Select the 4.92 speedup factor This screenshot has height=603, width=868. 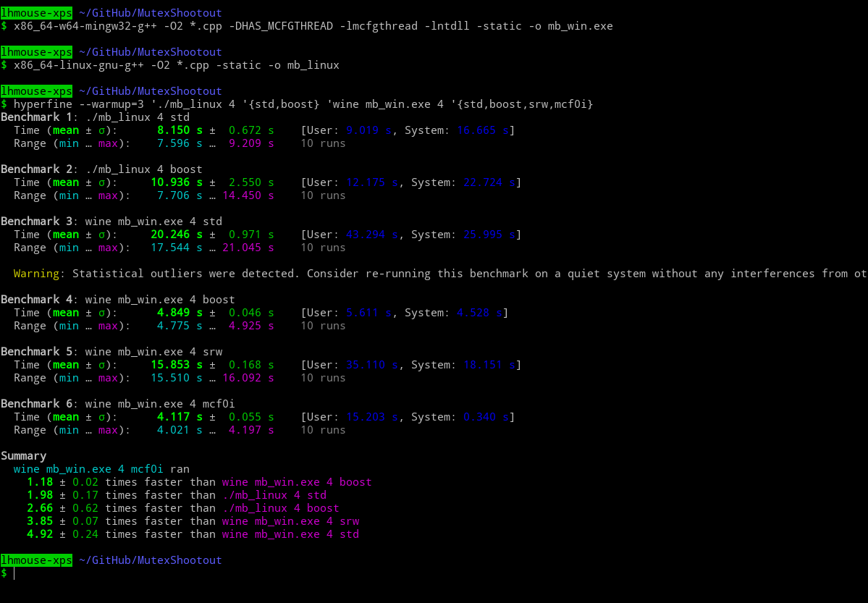coord(40,534)
